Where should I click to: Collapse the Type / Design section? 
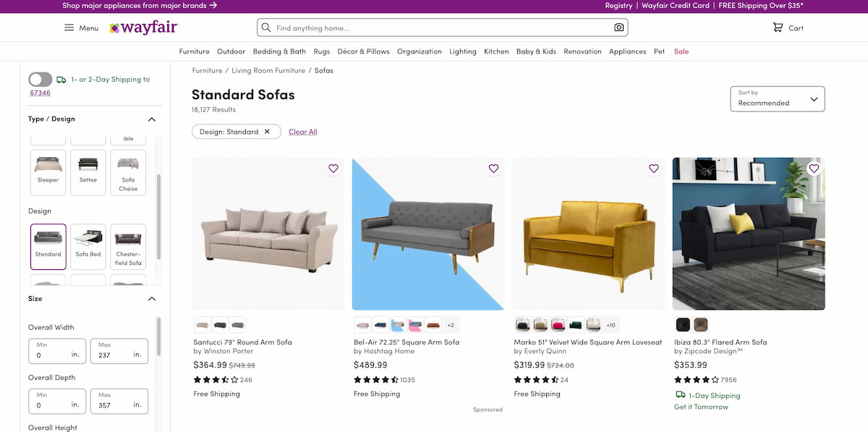pyautogui.click(x=151, y=119)
